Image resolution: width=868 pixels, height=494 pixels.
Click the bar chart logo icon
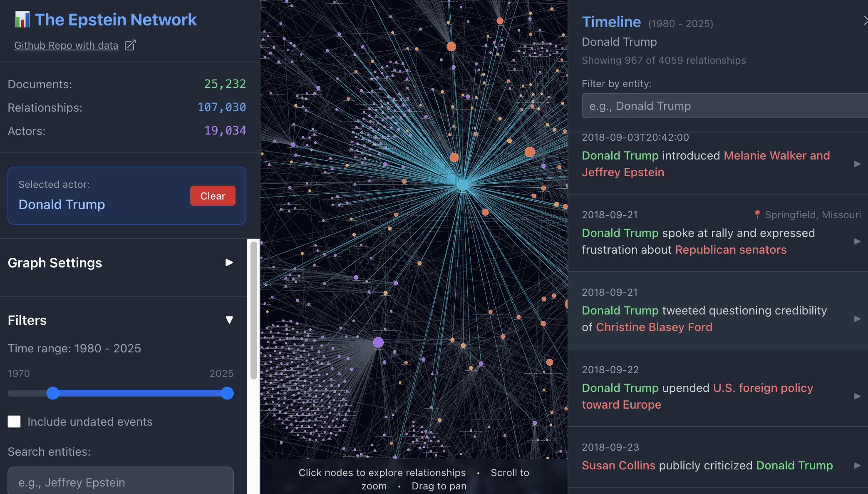(x=22, y=20)
